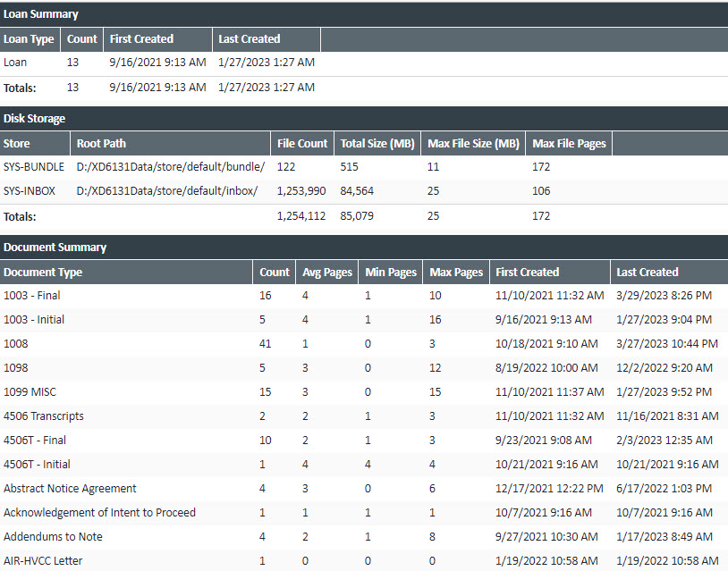This screenshot has height=571, width=728.
Task: Click the Root Path column header
Action: (101, 143)
